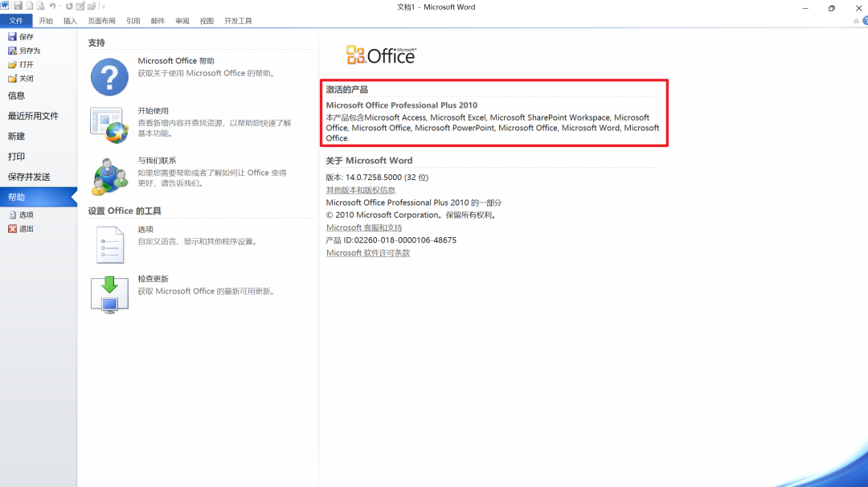
Task: Click the version text 14.0.7258.5000 (32 位)
Action: click(x=387, y=177)
